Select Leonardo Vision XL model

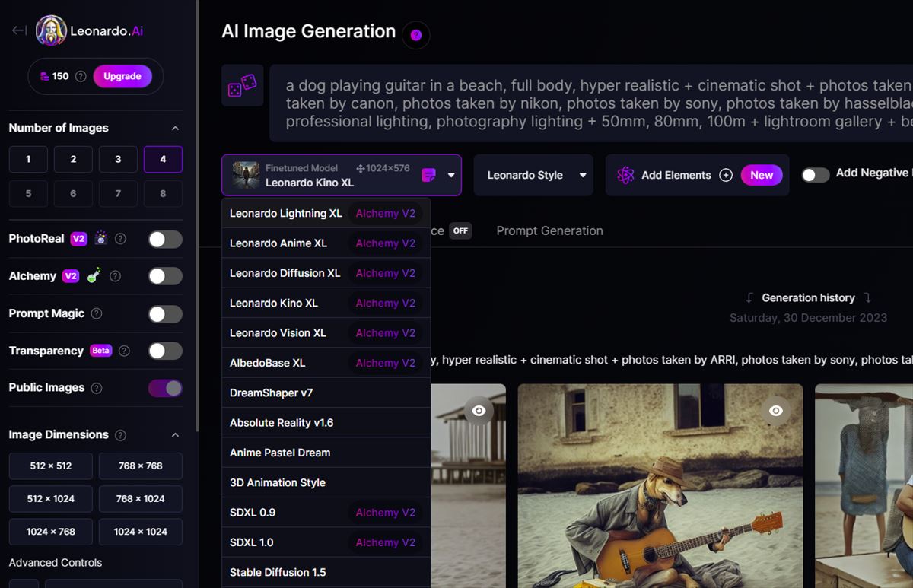326,333
